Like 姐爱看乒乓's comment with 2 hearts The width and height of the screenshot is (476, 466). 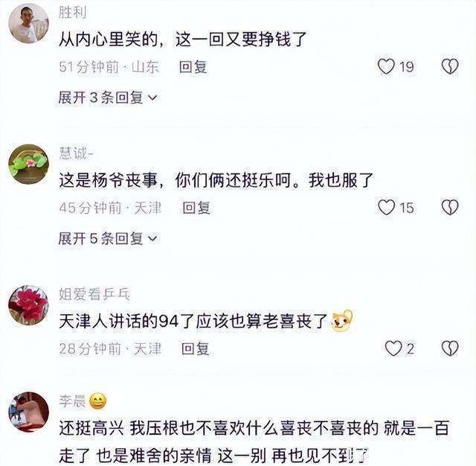393,348
